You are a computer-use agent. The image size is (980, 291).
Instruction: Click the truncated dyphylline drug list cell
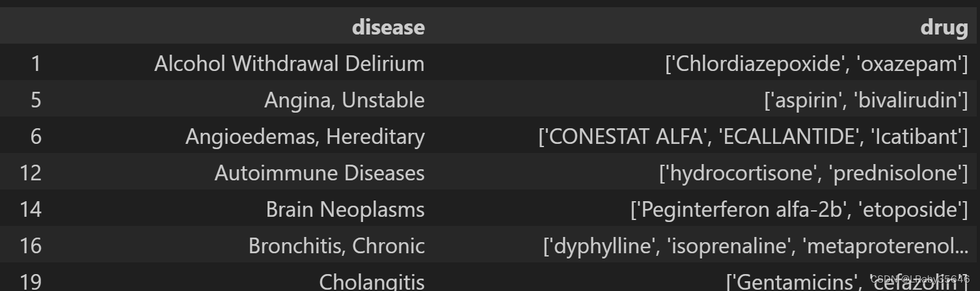(x=755, y=247)
